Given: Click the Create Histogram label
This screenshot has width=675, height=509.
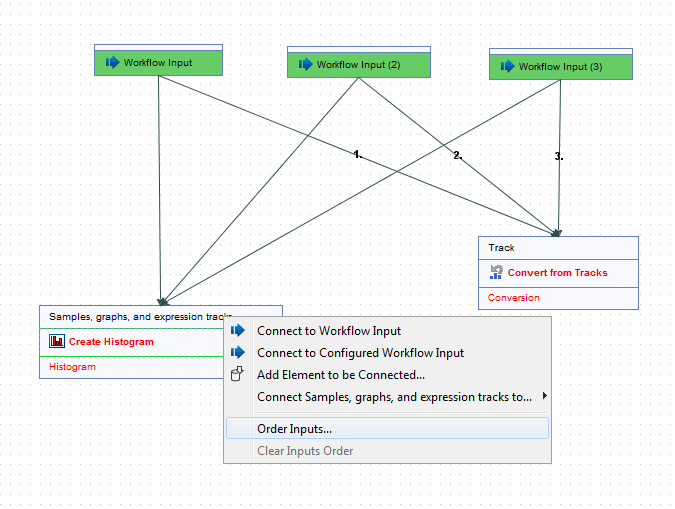Looking at the screenshot, I should click(x=111, y=341).
